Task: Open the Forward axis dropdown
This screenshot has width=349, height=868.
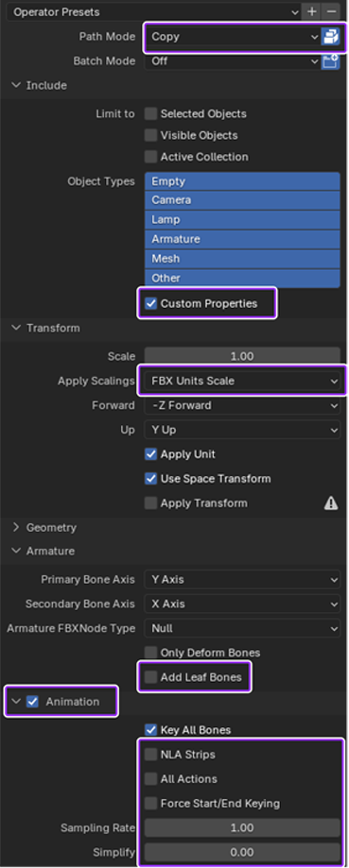Action: pos(242,405)
